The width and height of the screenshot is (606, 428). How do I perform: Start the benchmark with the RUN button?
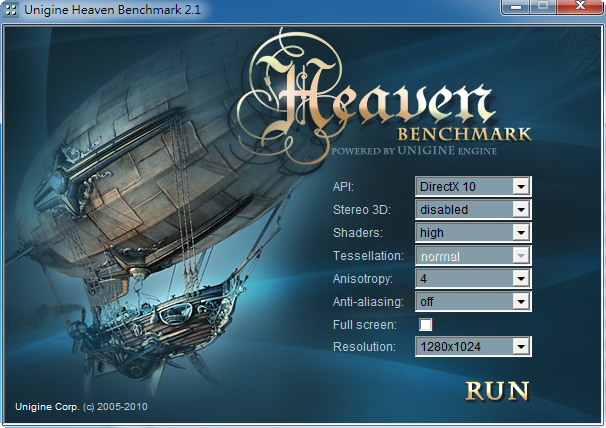click(x=497, y=391)
